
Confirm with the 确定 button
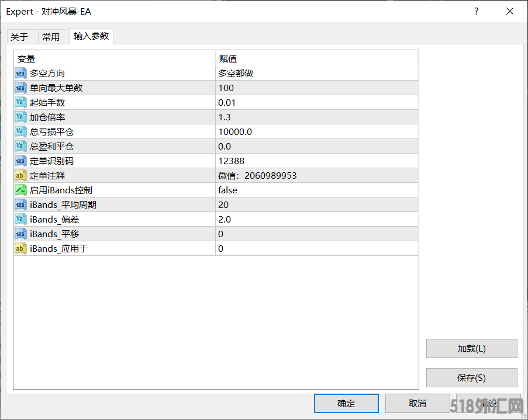click(346, 403)
